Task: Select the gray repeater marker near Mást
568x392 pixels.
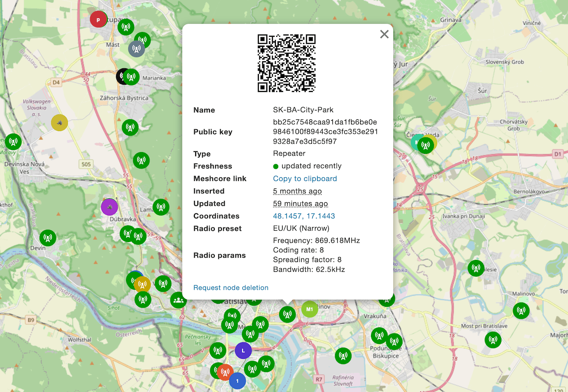Action: 137,49
